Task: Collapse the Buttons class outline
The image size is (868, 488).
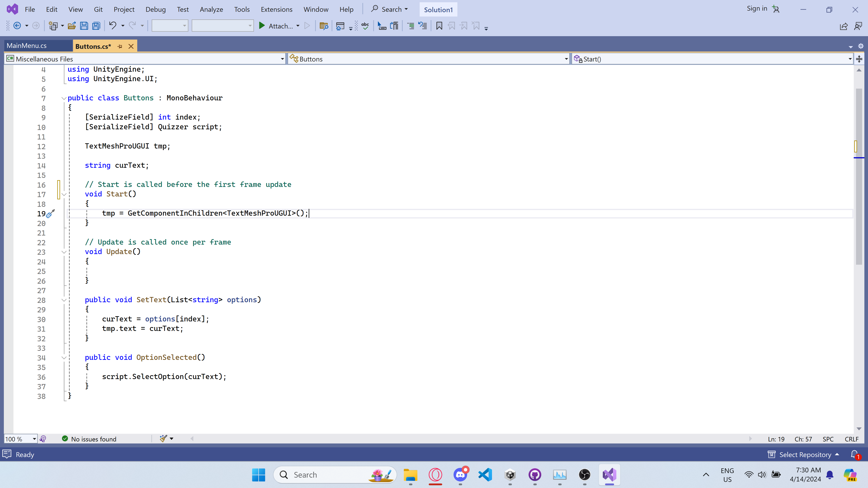Action: 64,98
